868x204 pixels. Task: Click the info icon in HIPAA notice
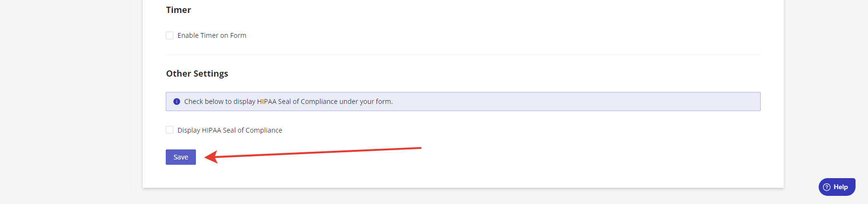[x=176, y=102]
